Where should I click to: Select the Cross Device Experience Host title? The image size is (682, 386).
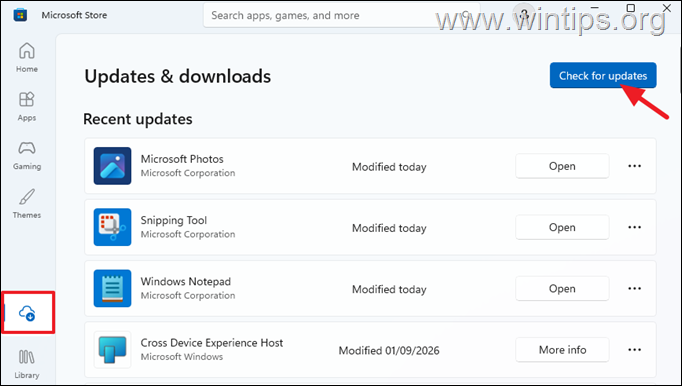tap(211, 343)
